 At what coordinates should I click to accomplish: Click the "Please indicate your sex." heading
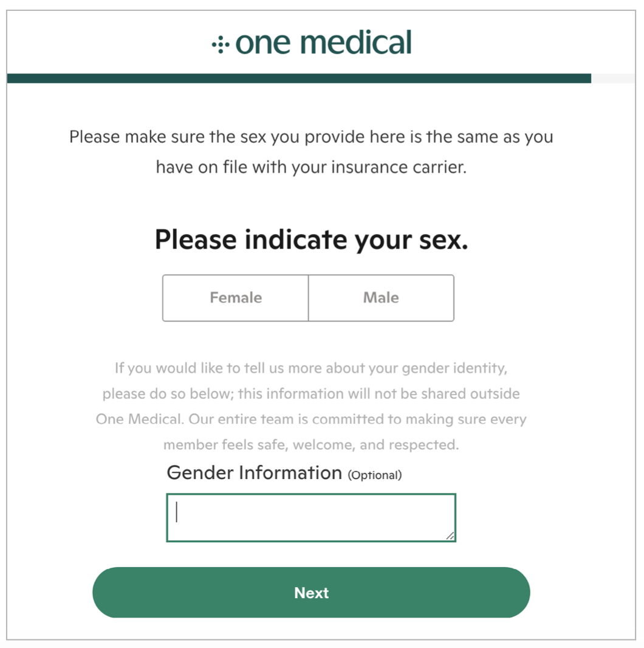(311, 240)
